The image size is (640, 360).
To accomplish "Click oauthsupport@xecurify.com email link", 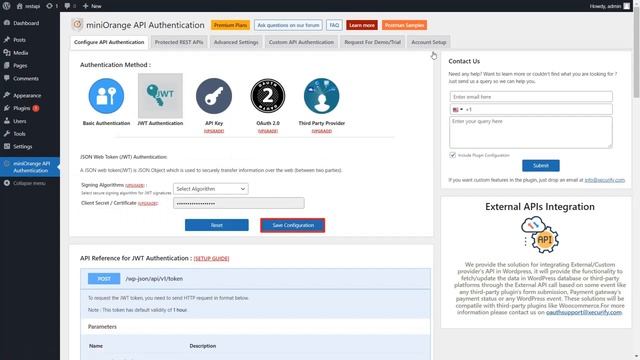I will tap(584, 312).
